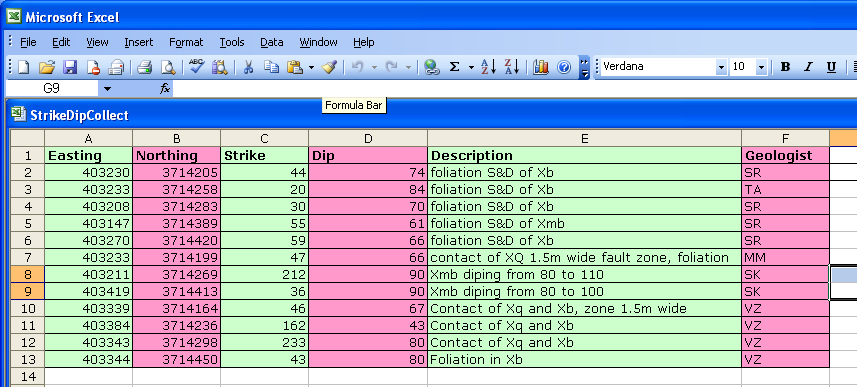Open the Format menu
The image size is (857, 387).
pyautogui.click(x=186, y=42)
